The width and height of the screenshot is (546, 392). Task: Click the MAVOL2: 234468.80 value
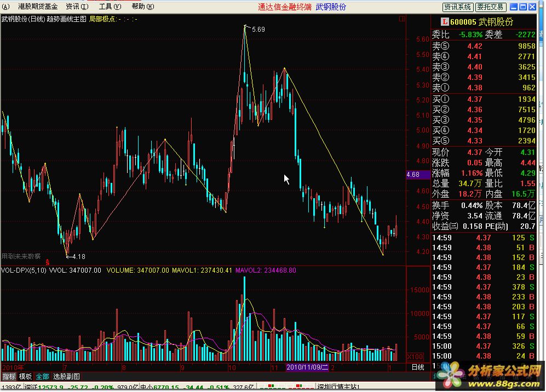[266, 270]
